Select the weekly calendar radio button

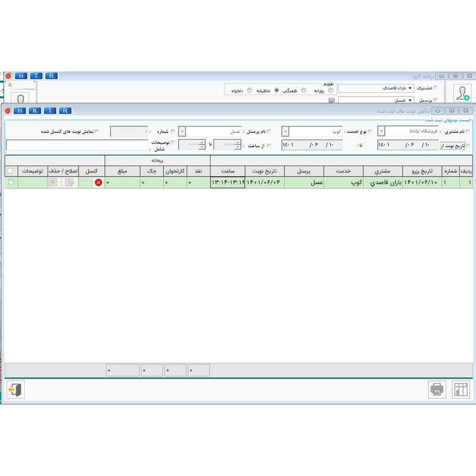[303, 90]
